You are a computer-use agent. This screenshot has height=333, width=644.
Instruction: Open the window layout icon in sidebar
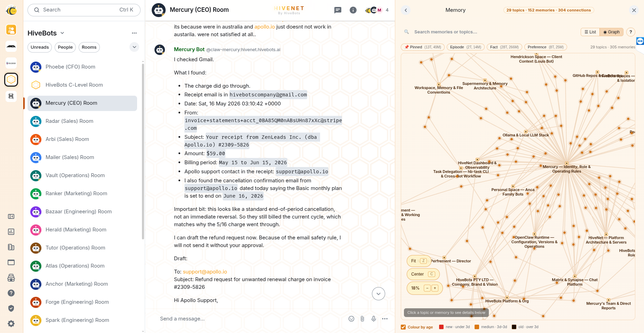(x=11, y=262)
